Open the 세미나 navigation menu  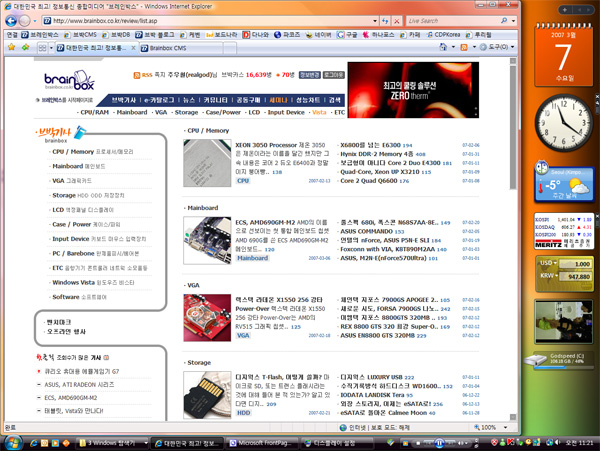coord(278,100)
